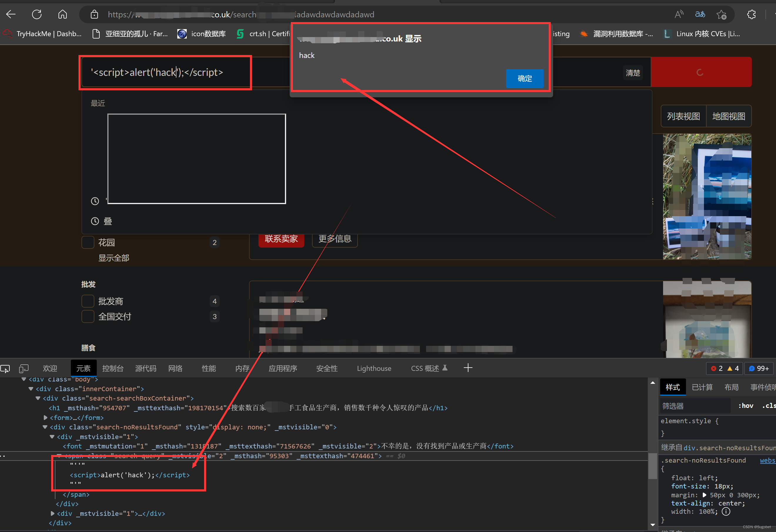Open the browser extensions puzzle icon
Image resolution: width=776 pixels, height=532 pixels.
click(x=751, y=14)
